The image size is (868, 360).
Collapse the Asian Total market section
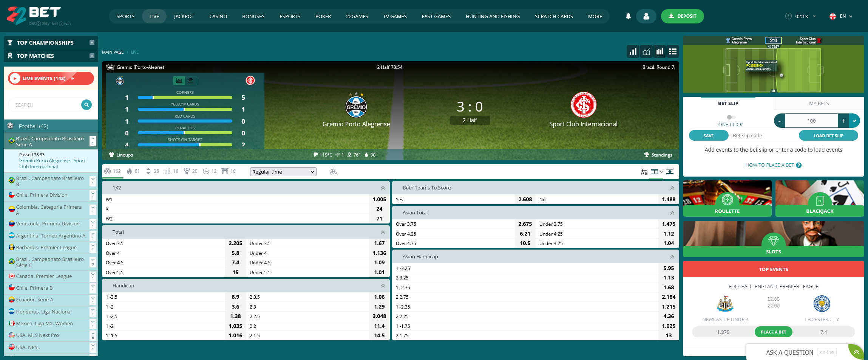point(672,213)
